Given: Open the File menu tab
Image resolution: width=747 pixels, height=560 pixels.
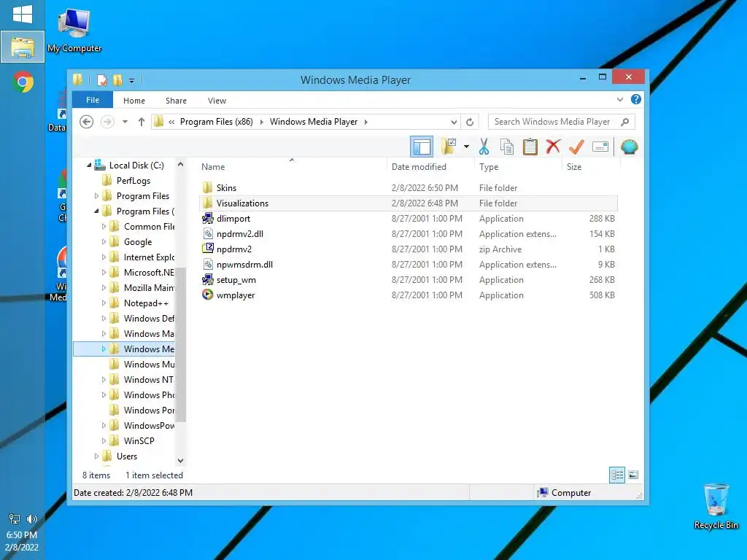Looking at the screenshot, I should coord(93,100).
